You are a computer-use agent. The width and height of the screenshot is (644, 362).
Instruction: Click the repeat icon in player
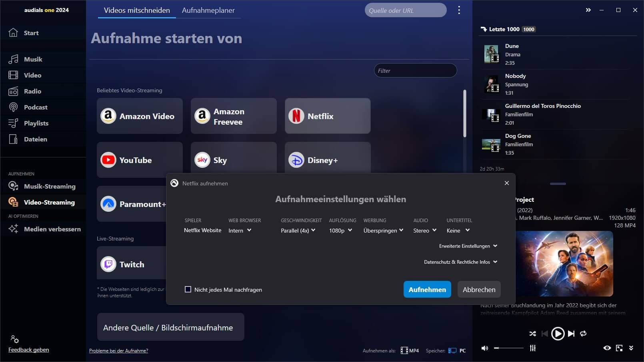pyautogui.click(x=583, y=334)
